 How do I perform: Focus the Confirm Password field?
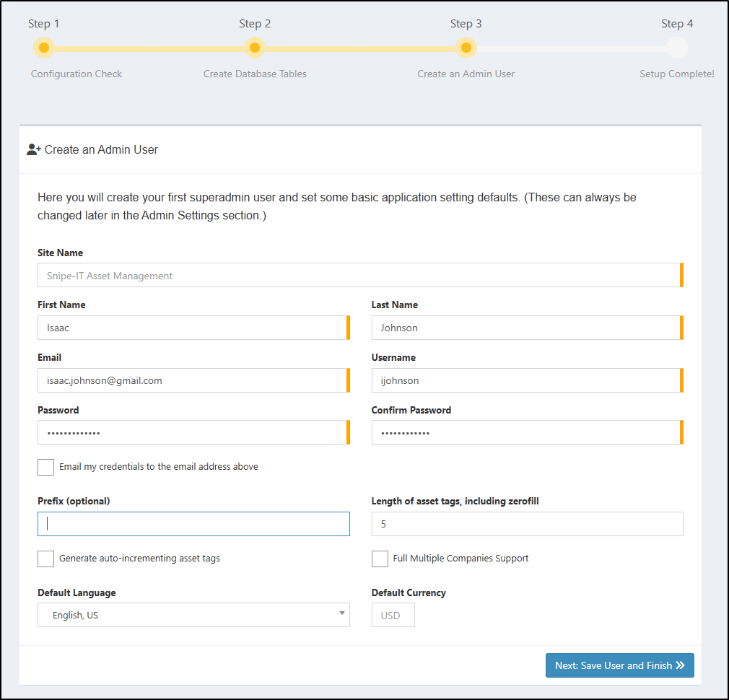point(525,433)
